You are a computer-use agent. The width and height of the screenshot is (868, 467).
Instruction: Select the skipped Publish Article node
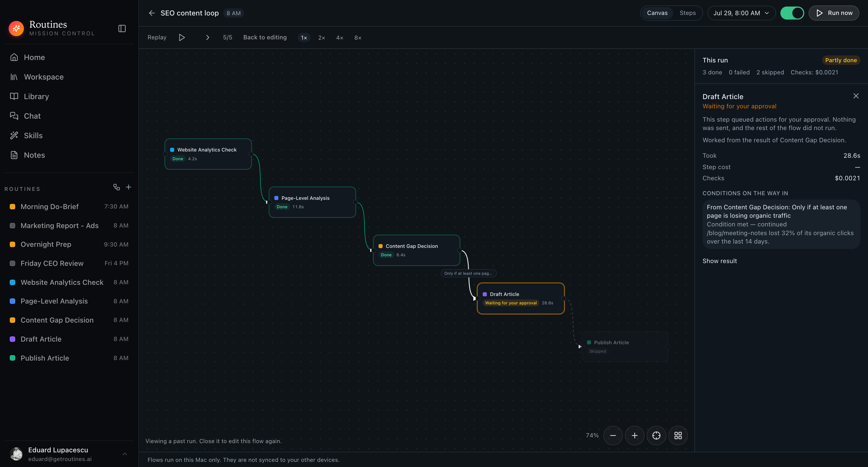[x=625, y=347]
